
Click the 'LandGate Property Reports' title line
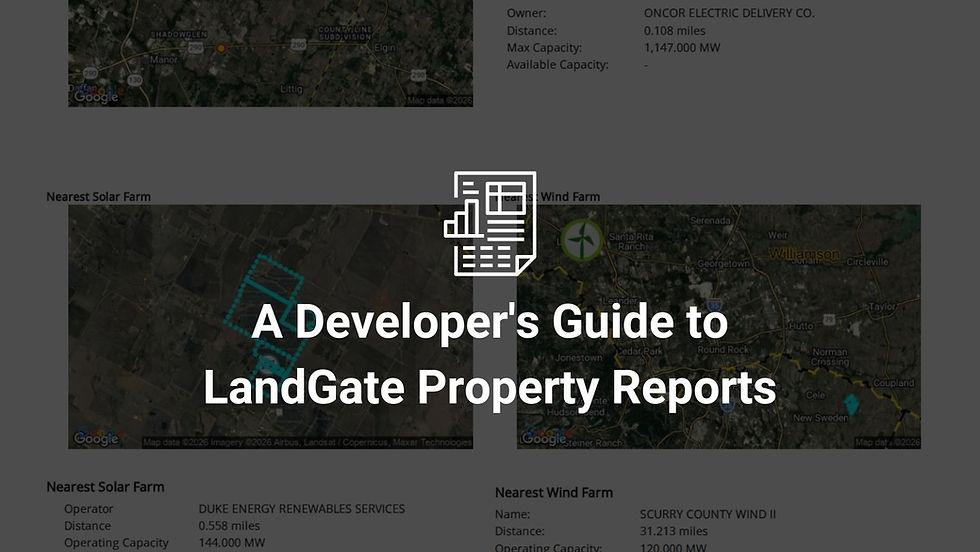(490, 387)
